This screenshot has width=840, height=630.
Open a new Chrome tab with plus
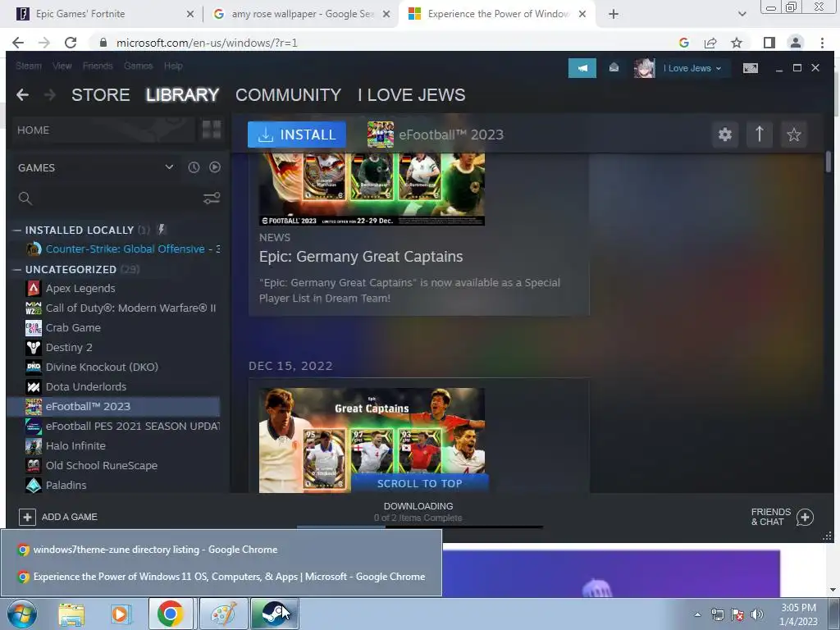pos(614,15)
